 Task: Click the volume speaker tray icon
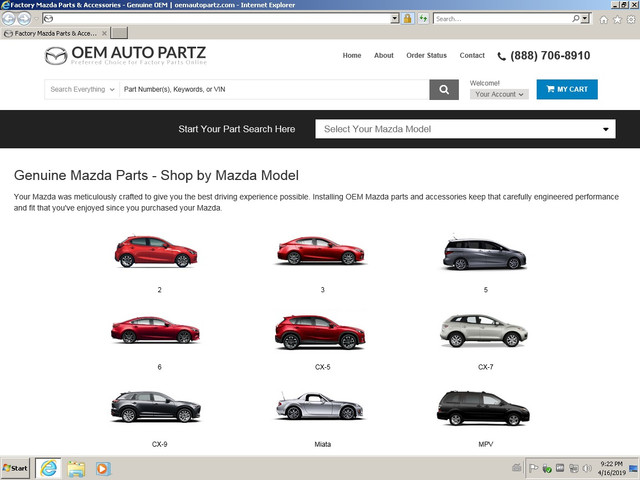(587, 468)
